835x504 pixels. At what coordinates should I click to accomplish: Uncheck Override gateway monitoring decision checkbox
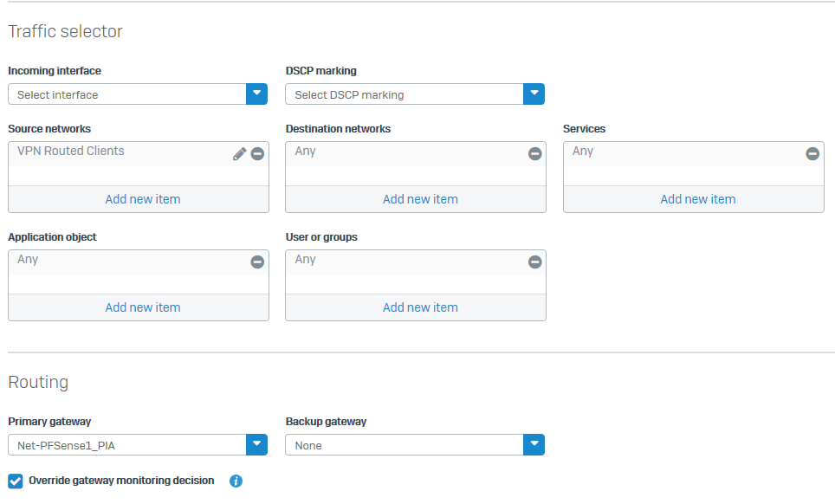[x=16, y=481]
